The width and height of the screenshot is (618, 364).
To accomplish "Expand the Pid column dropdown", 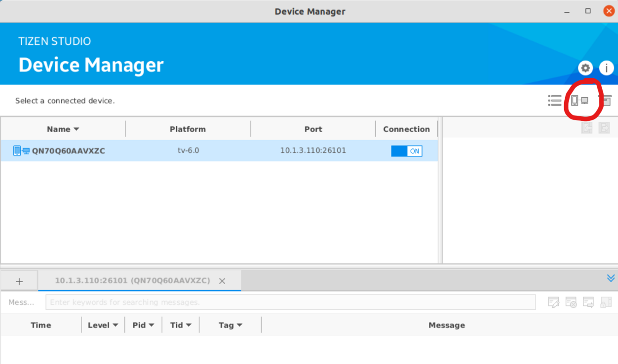I will click(144, 325).
